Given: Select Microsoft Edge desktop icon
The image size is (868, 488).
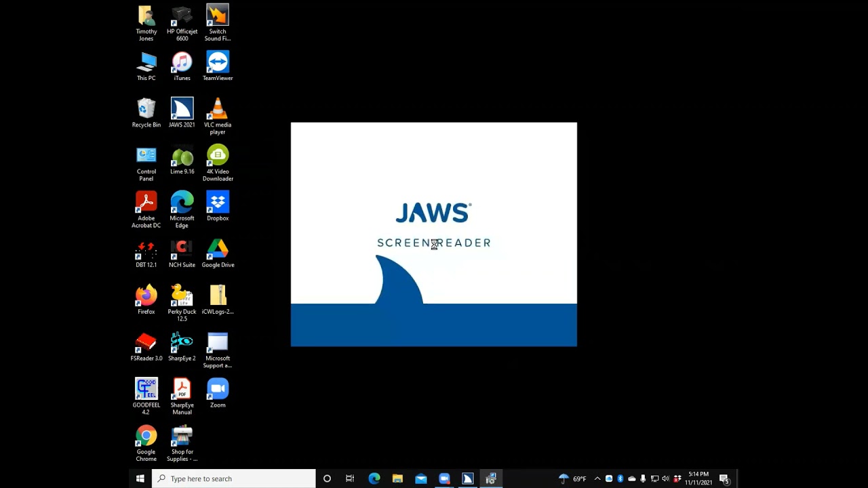Looking at the screenshot, I should coord(182,210).
